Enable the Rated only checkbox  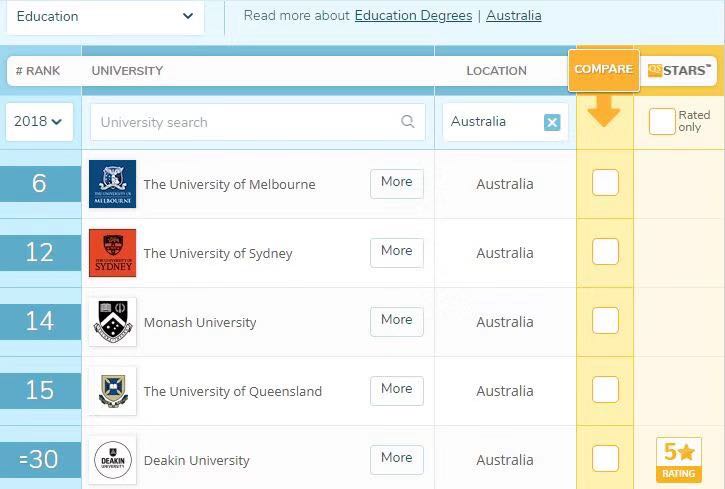661,121
